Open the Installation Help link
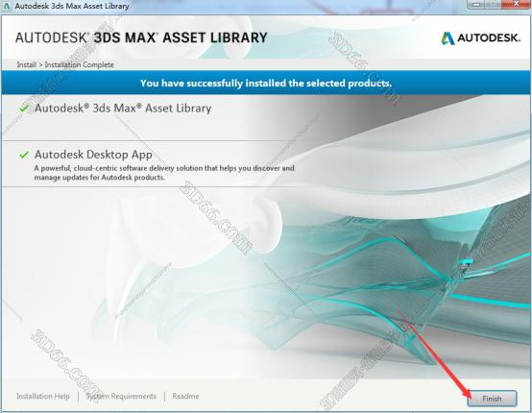The width and height of the screenshot is (532, 413). (x=43, y=396)
